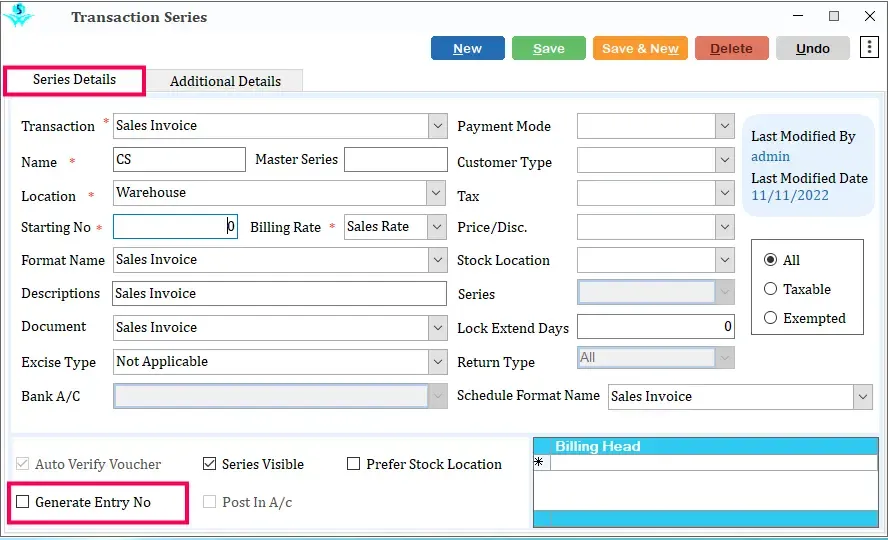Click the application logo icon

[18, 16]
